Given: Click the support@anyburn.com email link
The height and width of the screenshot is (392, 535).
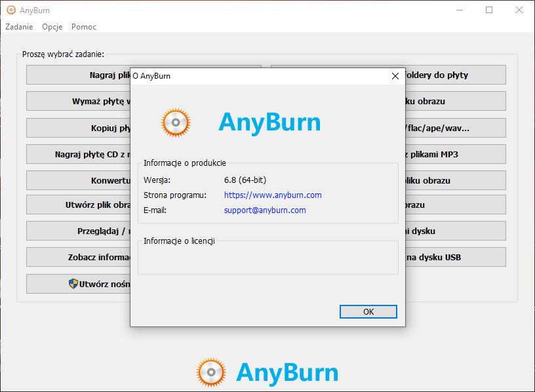Looking at the screenshot, I should [x=265, y=210].
